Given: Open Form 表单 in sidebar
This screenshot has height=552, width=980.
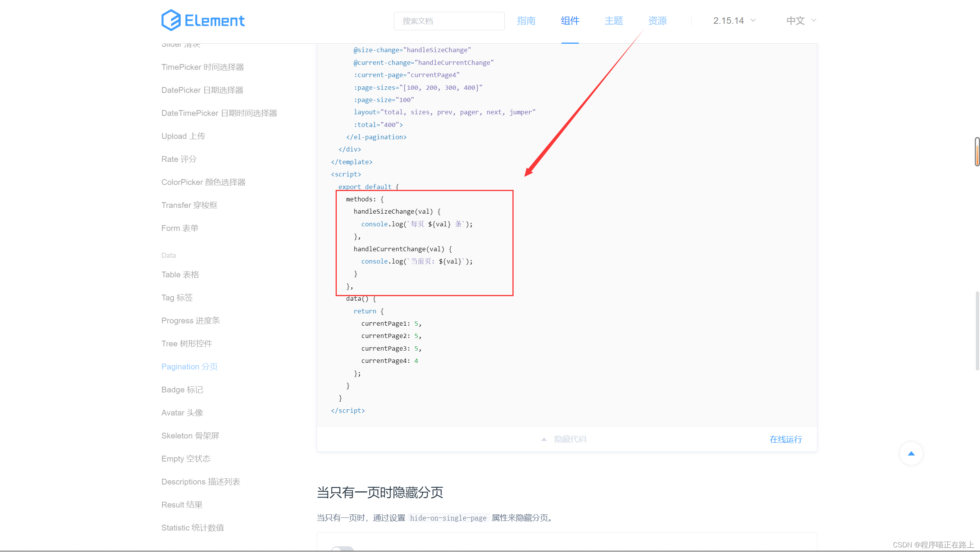Looking at the screenshot, I should pos(180,228).
